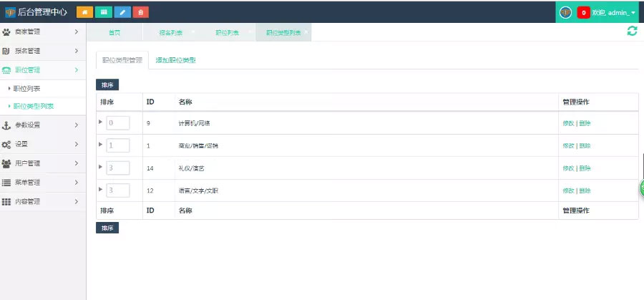
Task: Click the red notification badge showing 0
Action: [583, 13]
